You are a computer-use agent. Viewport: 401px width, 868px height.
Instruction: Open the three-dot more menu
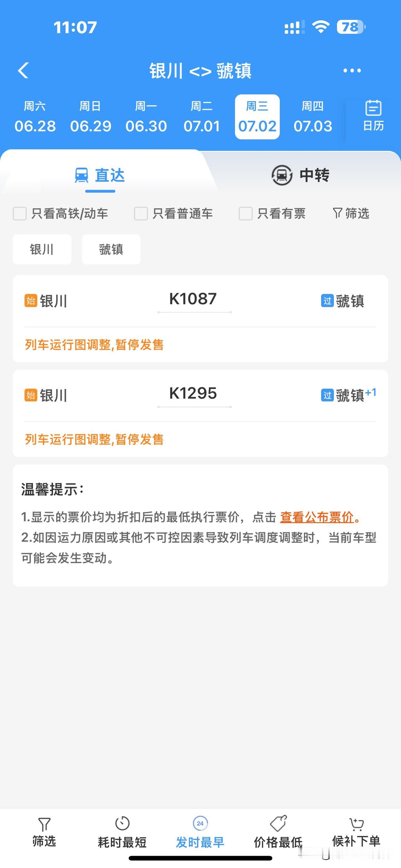point(352,70)
